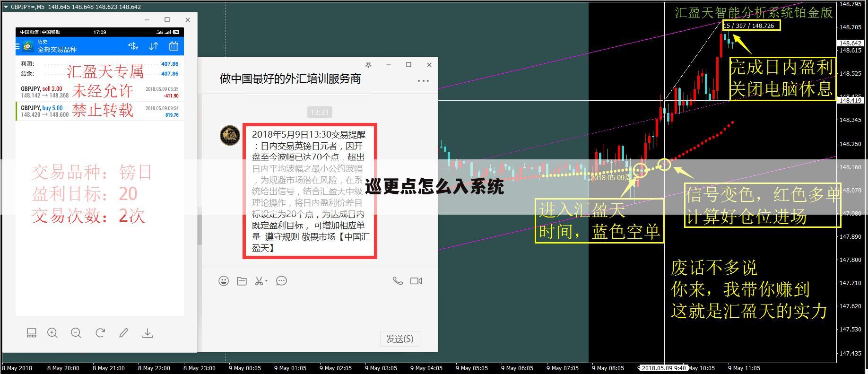Click the 9 May 05:05 time axis label

point(471,368)
